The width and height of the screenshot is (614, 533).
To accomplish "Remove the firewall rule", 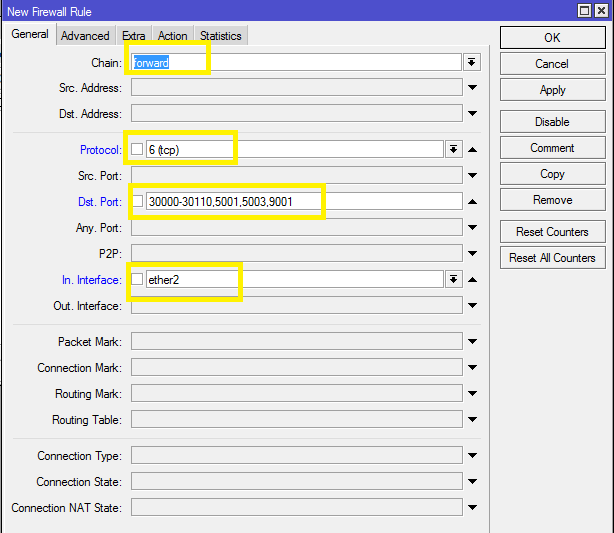I will point(553,200).
